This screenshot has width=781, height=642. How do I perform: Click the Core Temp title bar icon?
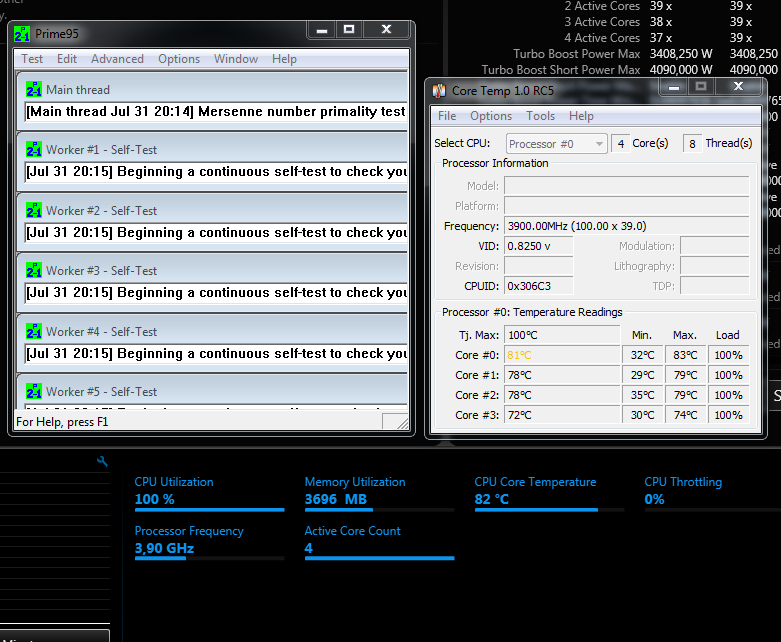[439, 91]
